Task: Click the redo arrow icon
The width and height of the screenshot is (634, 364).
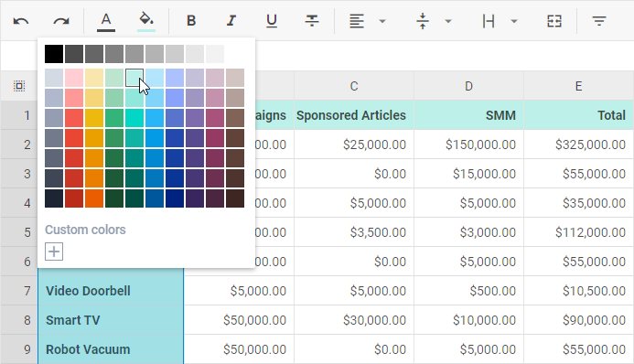Action: point(61,21)
